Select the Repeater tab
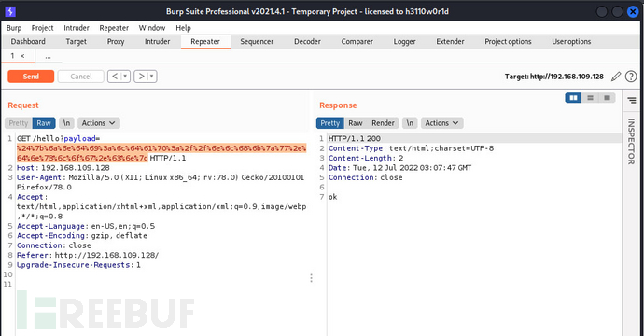644x336 pixels. [x=205, y=41]
